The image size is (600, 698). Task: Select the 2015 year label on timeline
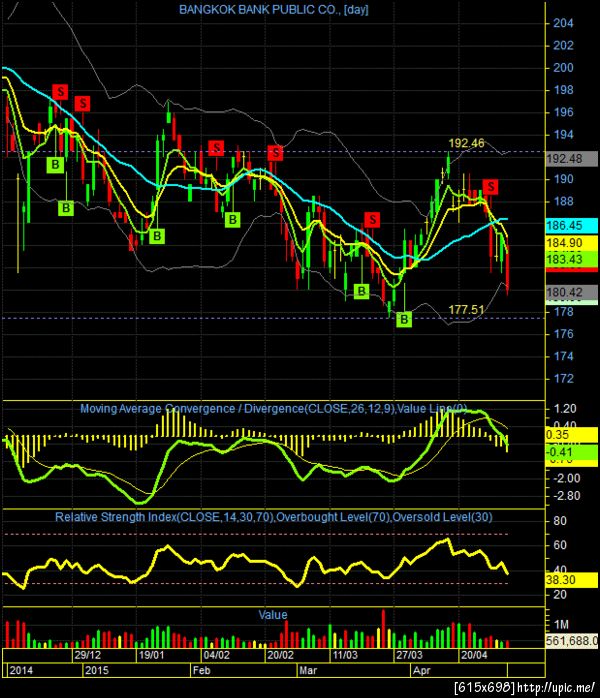pos(97,670)
